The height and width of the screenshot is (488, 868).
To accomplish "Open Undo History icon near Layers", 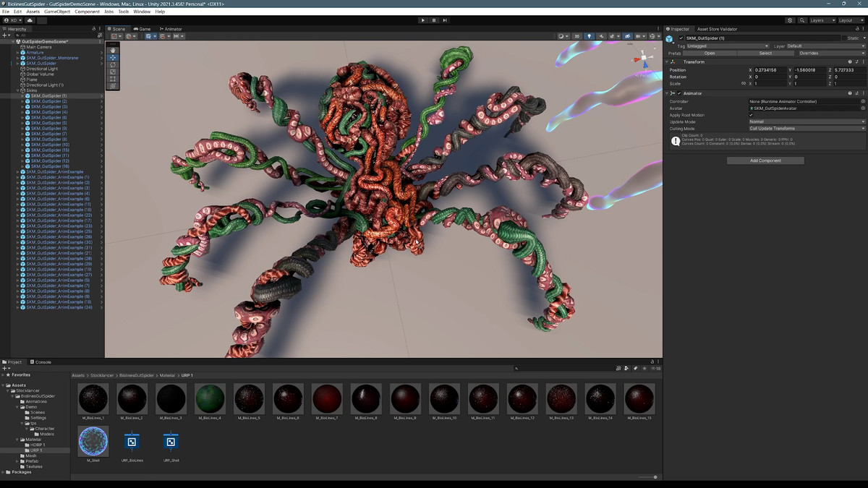I will click(790, 20).
